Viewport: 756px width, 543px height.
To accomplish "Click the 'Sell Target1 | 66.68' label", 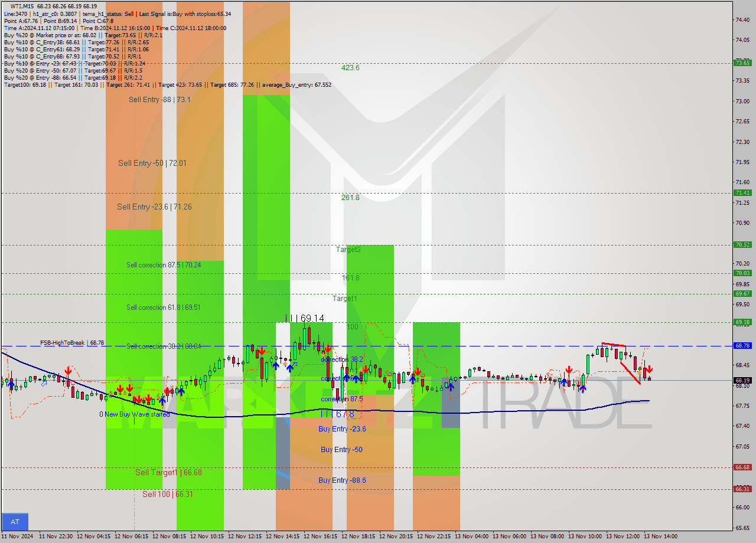I will [168, 472].
